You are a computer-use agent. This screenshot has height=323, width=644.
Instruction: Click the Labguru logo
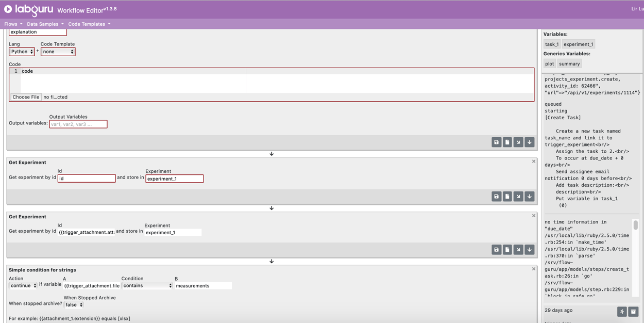coord(28,9)
